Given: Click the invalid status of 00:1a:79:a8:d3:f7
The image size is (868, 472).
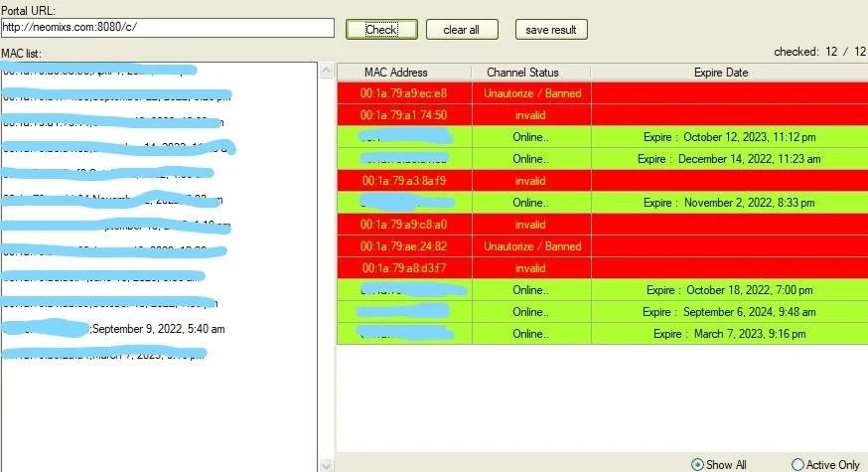Looking at the screenshot, I should (x=530, y=268).
